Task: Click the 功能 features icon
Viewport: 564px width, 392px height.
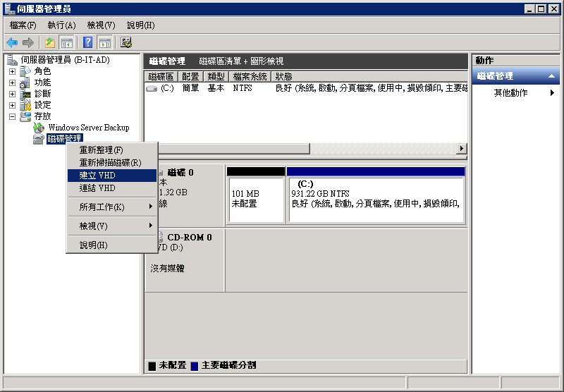Action: (x=25, y=82)
